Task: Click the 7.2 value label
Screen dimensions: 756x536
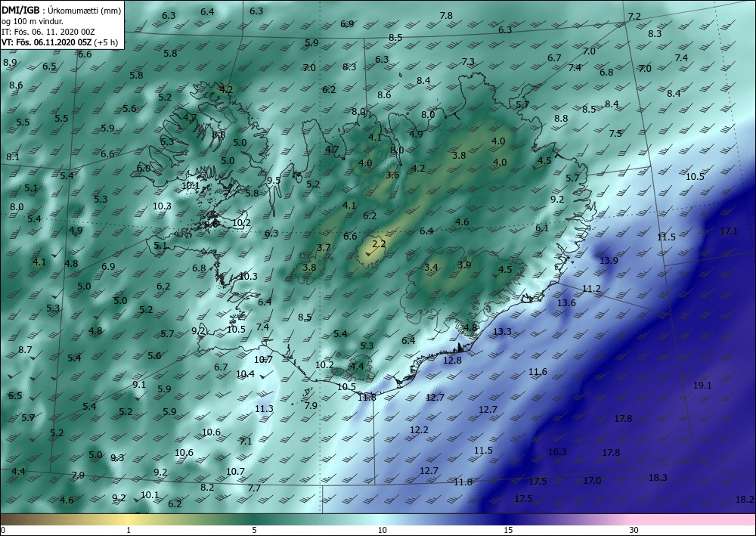Action: coord(634,17)
